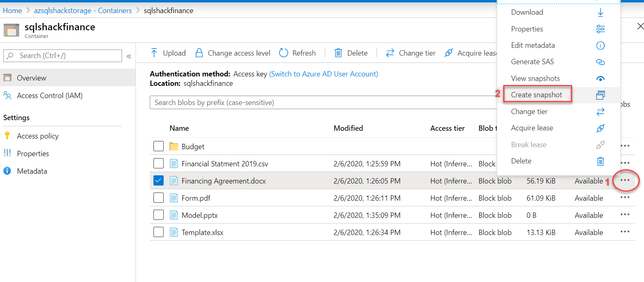
Task: Click Switch to Azure AD User Account link
Action: point(324,74)
